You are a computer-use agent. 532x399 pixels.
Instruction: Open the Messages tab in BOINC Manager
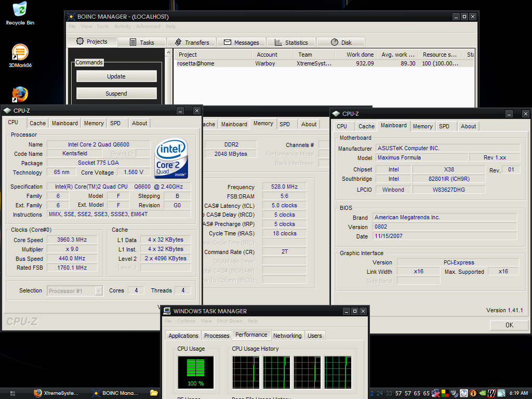click(x=242, y=43)
